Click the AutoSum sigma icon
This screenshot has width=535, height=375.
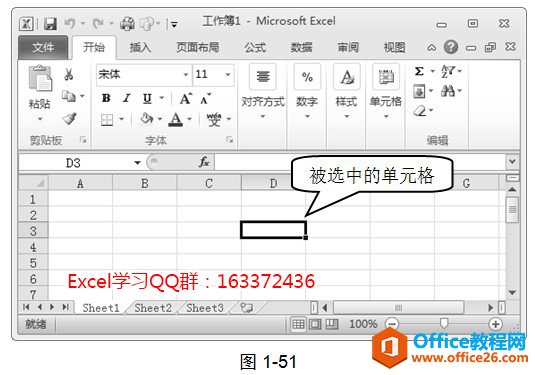419,71
